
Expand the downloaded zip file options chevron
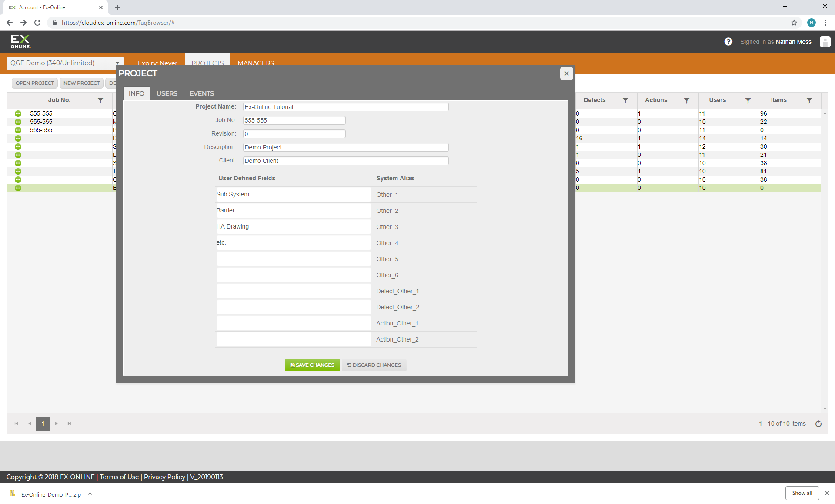point(90,494)
